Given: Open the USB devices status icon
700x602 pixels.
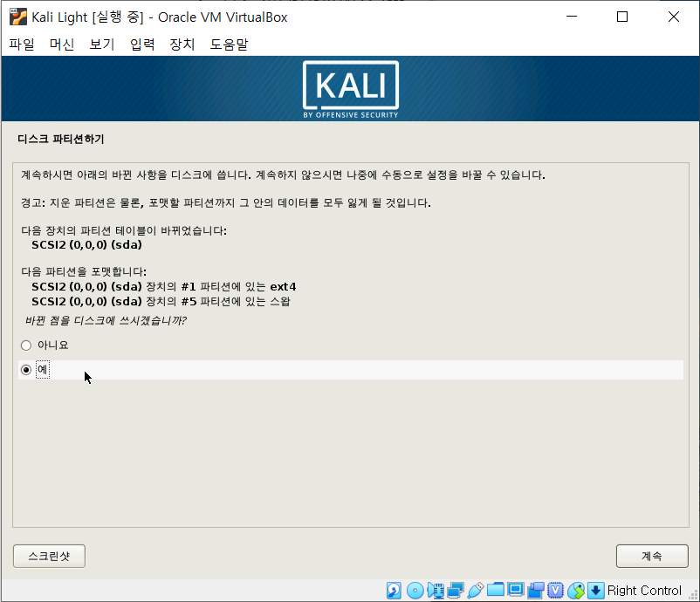Looking at the screenshot, I should [x=476, y=591].
